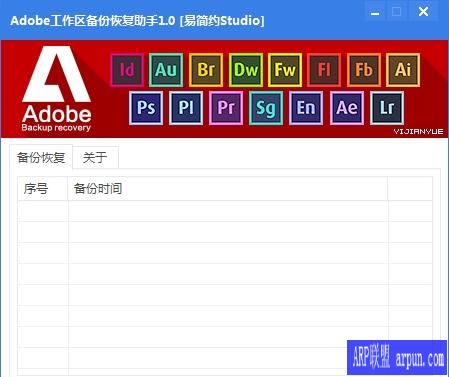This screenshot has height=377, width=449.
Task: Click the 备份时间 column header
Action: [x=228, y=189]
